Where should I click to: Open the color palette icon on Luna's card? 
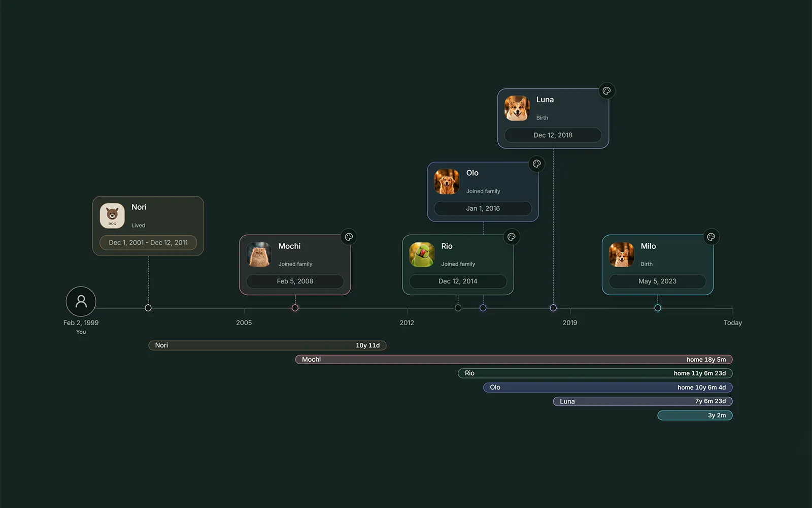[x=606, y=91]
